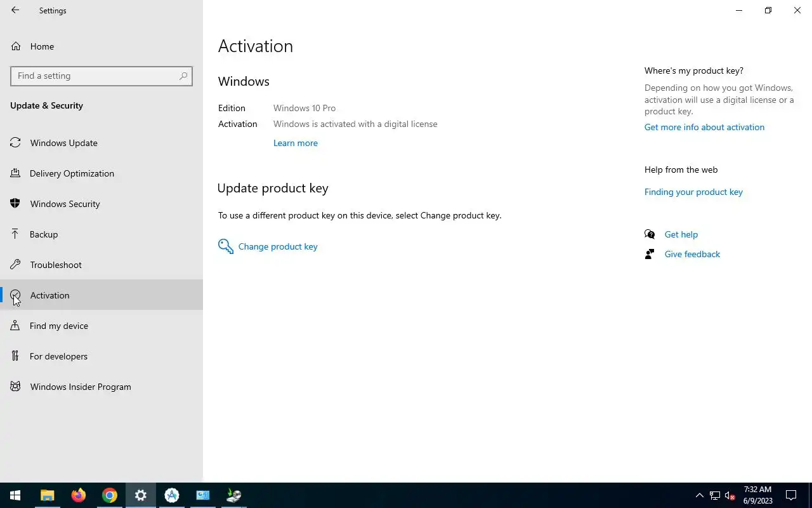Click Change product key link
This screenshot has width=812, height=508.
coord(278,246)
